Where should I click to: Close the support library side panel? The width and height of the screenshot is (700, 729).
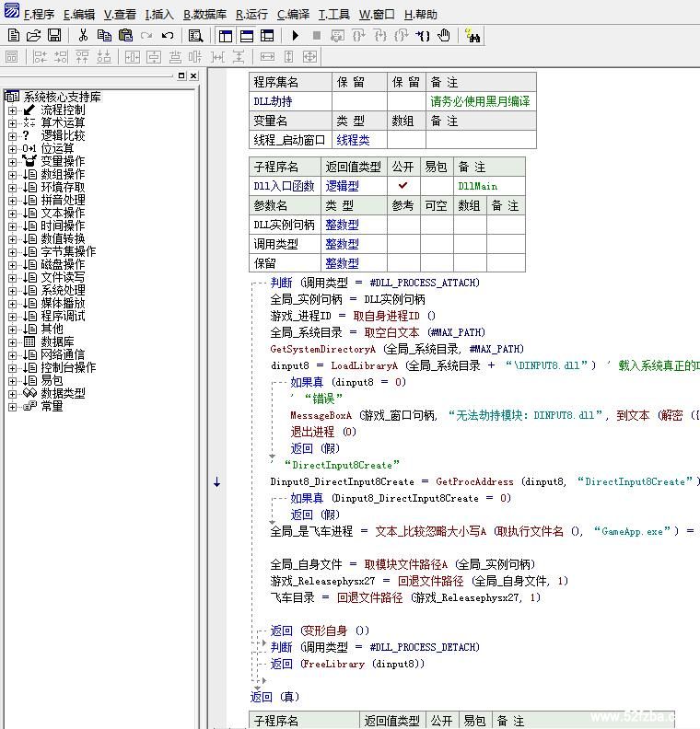193,75
